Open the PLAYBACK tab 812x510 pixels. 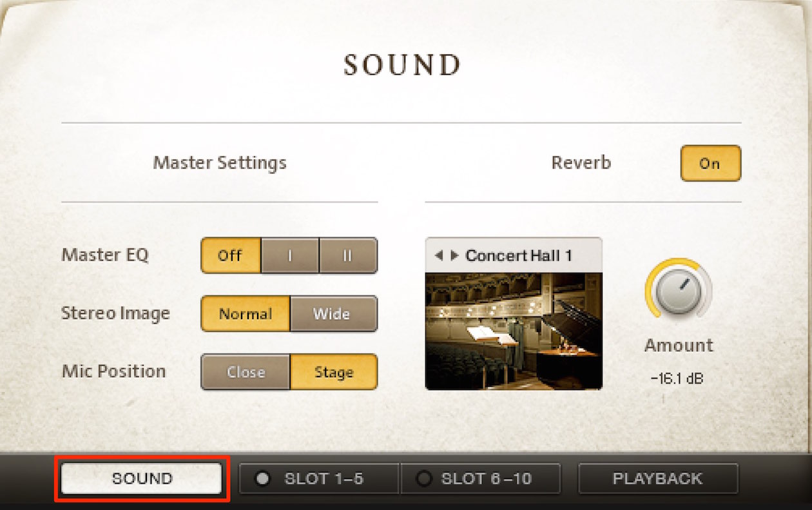657,478
